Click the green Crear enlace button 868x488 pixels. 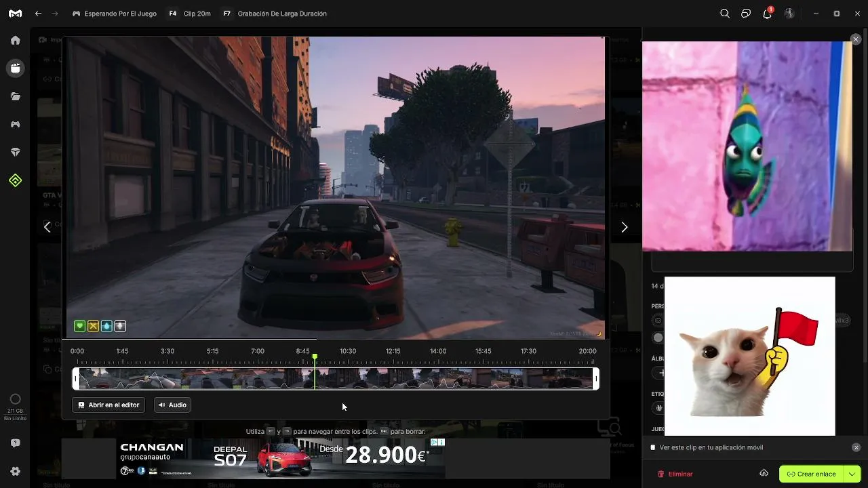(x=812, y=474)
